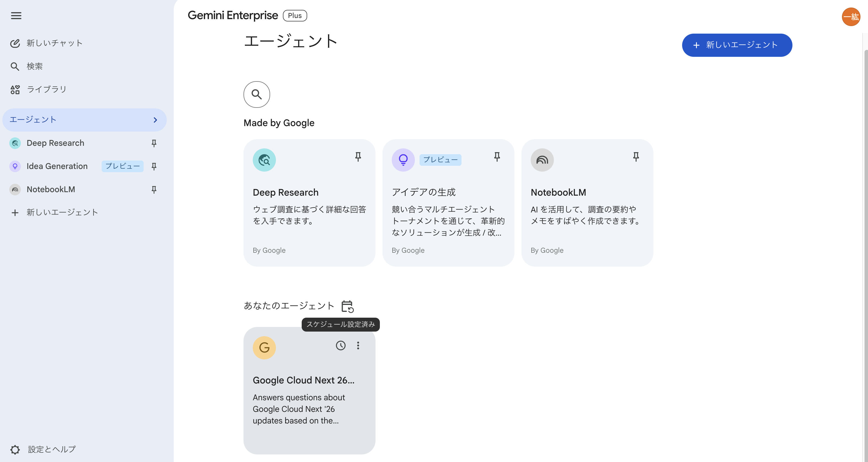Screen dimensions: 868x462
Task: Click the Deep Research card globe icon
Action: tap(264, 160)
